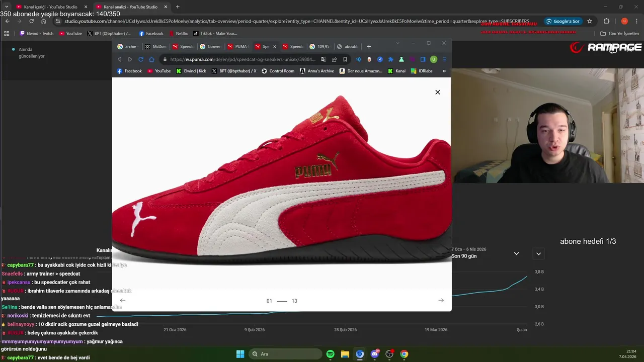
Task: Open Windows Start menu
Action: [x=240, y=354]
